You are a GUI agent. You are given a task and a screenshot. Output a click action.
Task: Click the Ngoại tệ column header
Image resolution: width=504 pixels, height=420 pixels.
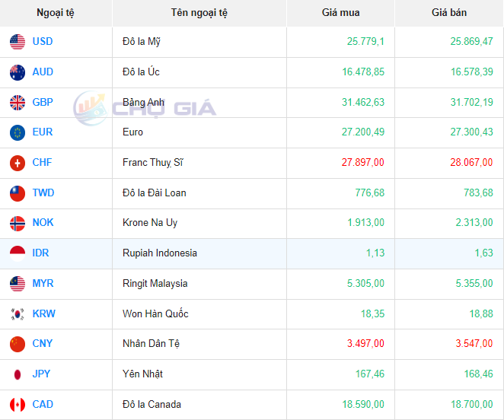coord(56,13)
